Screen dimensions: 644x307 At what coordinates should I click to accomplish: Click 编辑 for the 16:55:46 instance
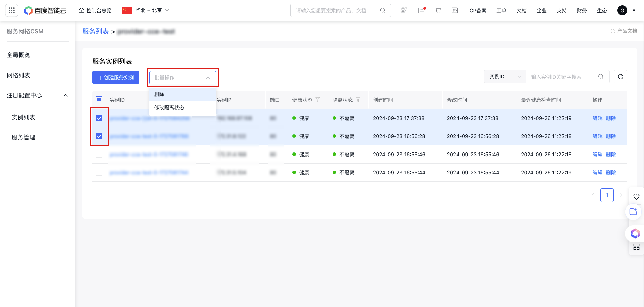pos(598,154)
